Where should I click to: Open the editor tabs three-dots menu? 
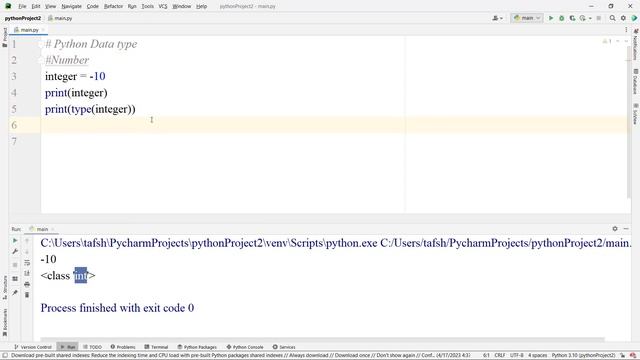pos(626,30)
